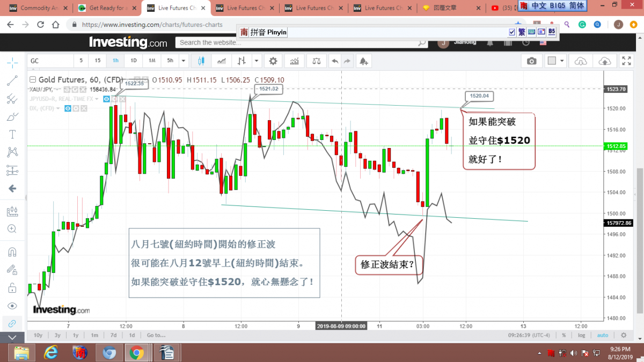Image resolution: width=644 pixels, height=362 pixels.
Task: Select candlestick chart style
Action: [x=202, y=61]
